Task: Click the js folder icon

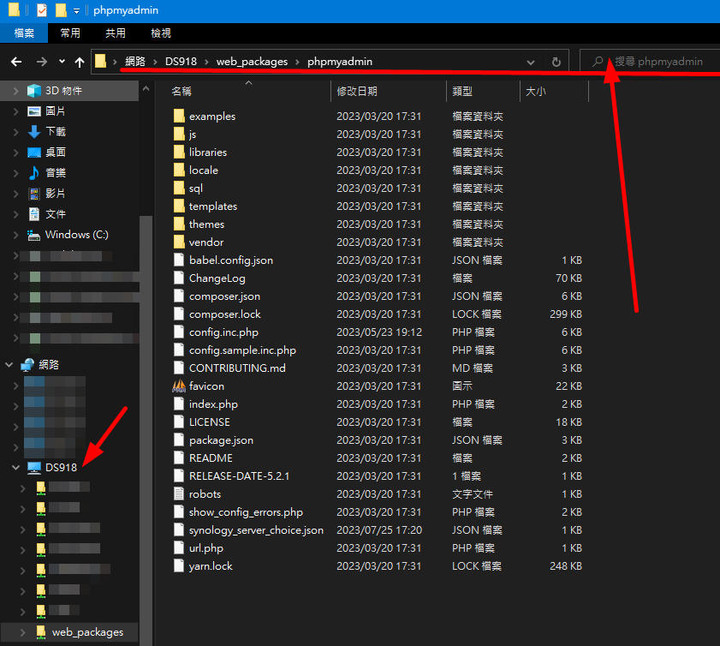Action: (179, 134)
